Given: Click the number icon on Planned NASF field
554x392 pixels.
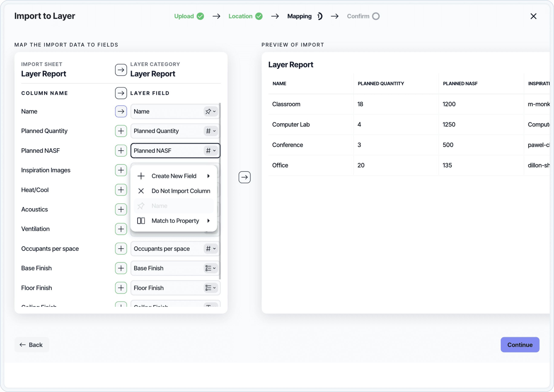Looking at the screenshot, I should pyautogui.click(x=208, y=150).
